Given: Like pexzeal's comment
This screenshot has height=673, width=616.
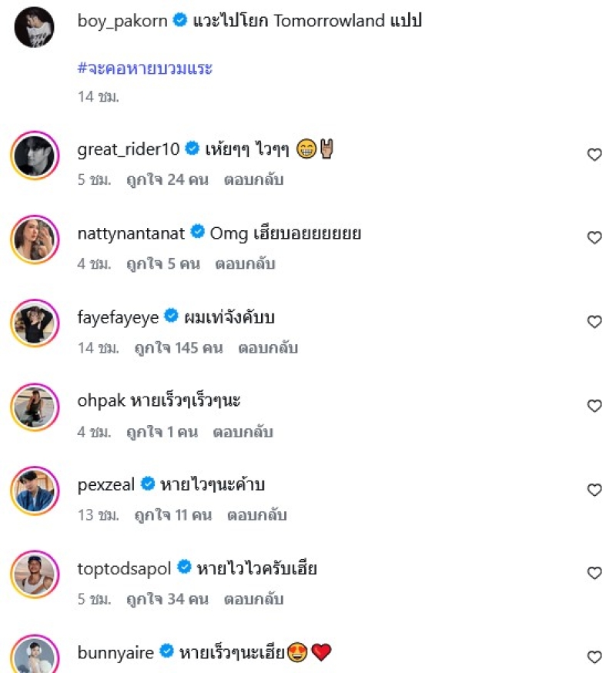Looking at the screenshot, I should (x=594, y=490).
